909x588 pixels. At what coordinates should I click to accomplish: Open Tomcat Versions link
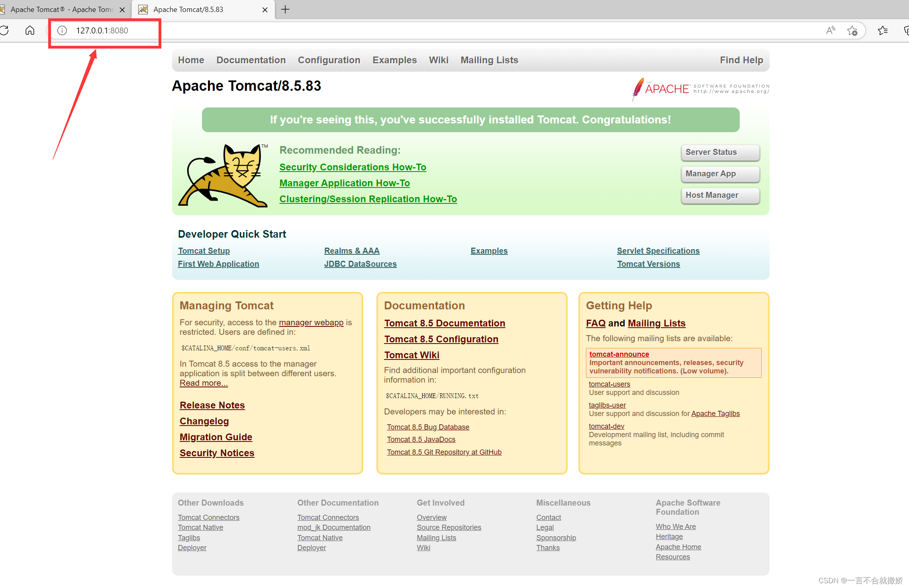coord(648,264)
